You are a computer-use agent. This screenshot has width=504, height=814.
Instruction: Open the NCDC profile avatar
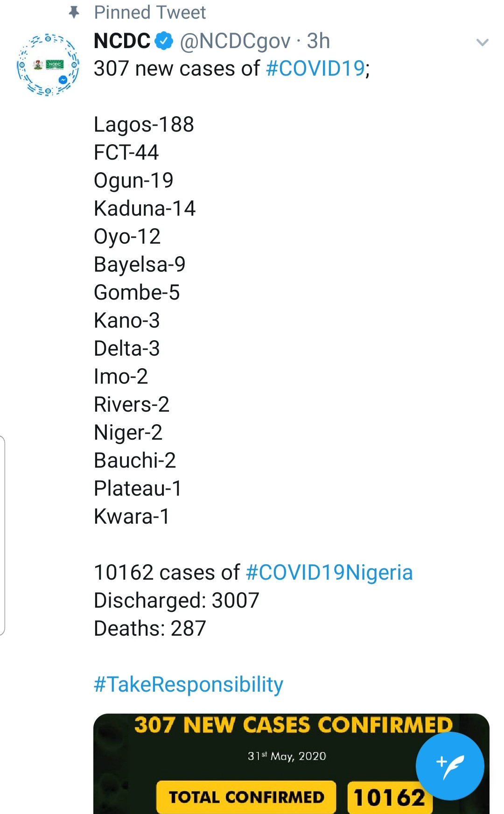(x=48, y=64)
